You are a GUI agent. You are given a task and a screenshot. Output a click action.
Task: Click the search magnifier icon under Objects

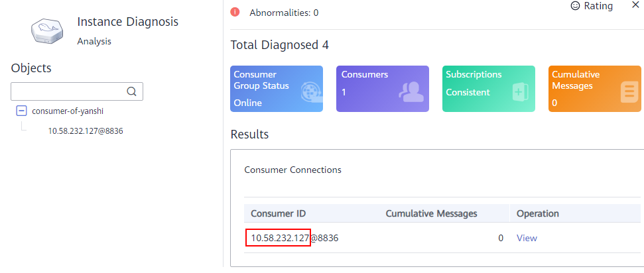coord(131,91)
